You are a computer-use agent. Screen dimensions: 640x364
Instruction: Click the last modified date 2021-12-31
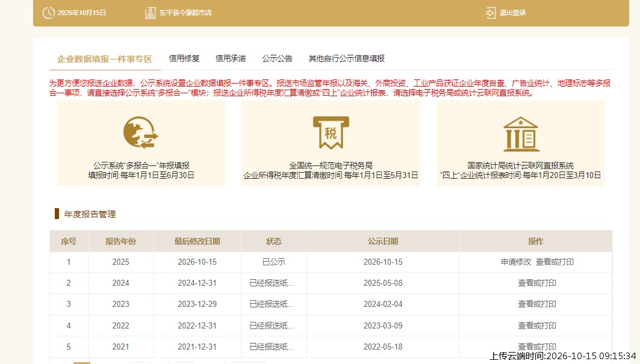[197, 347]
